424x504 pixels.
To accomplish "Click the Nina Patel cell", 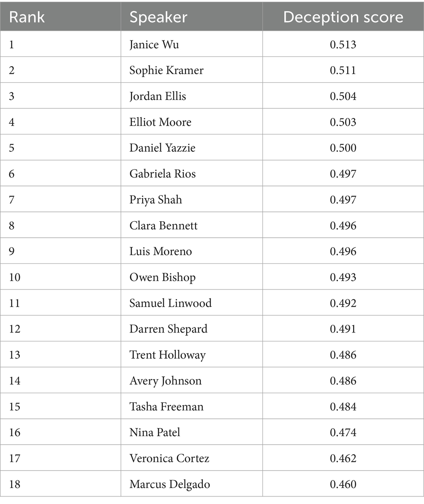I will click(x=155, y=432).
